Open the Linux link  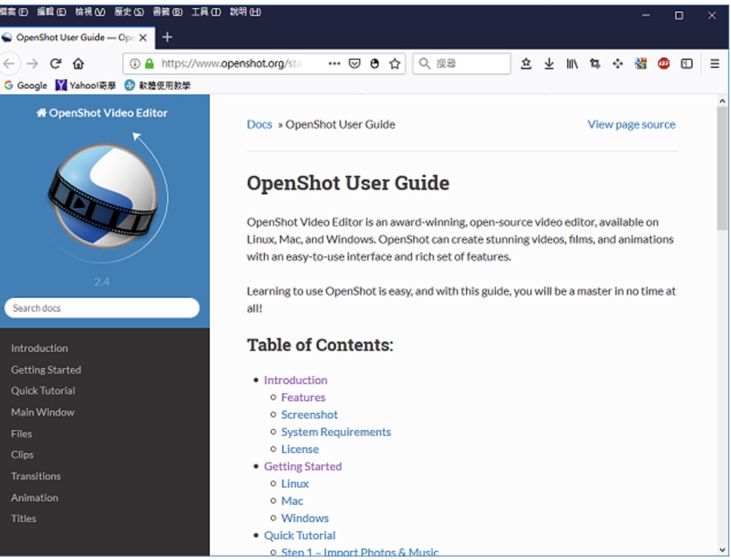point(295,484)
